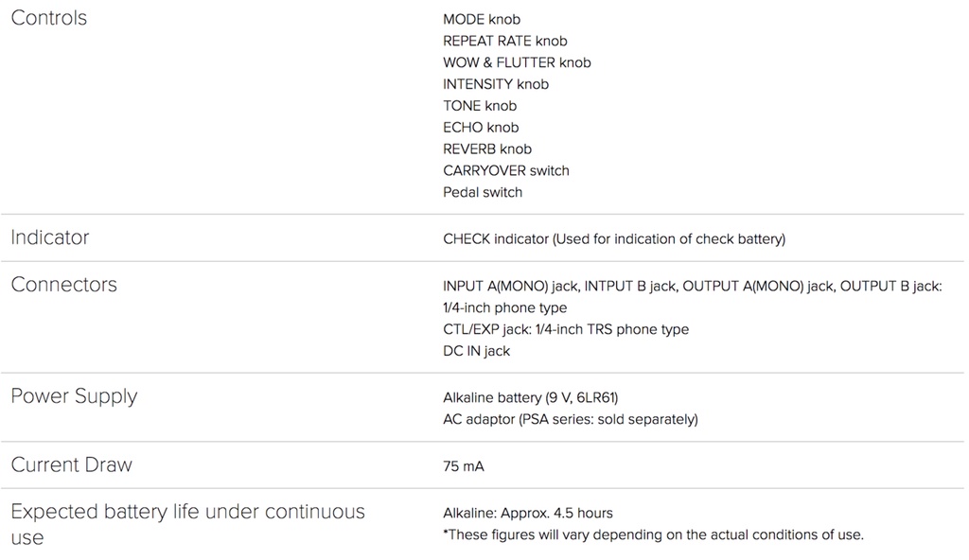The width and height of the screenshot is (969, 560).
Task: Click the CTL/EXP jack specification line
Action: tap(565, 329)
